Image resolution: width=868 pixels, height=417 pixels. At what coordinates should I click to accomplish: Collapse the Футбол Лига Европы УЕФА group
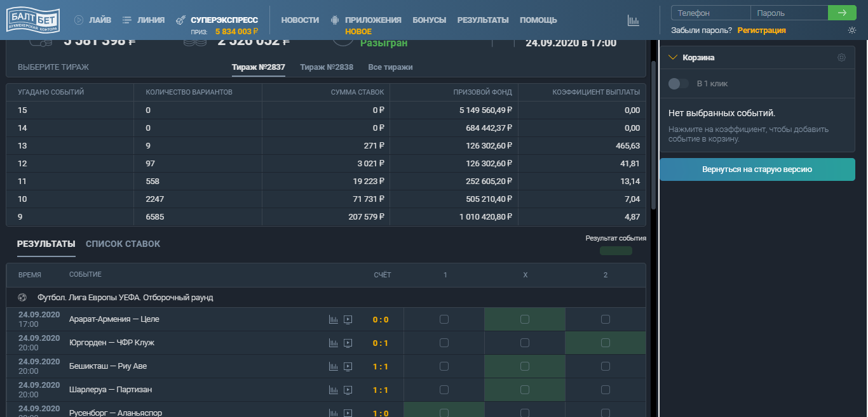point(325,297)
